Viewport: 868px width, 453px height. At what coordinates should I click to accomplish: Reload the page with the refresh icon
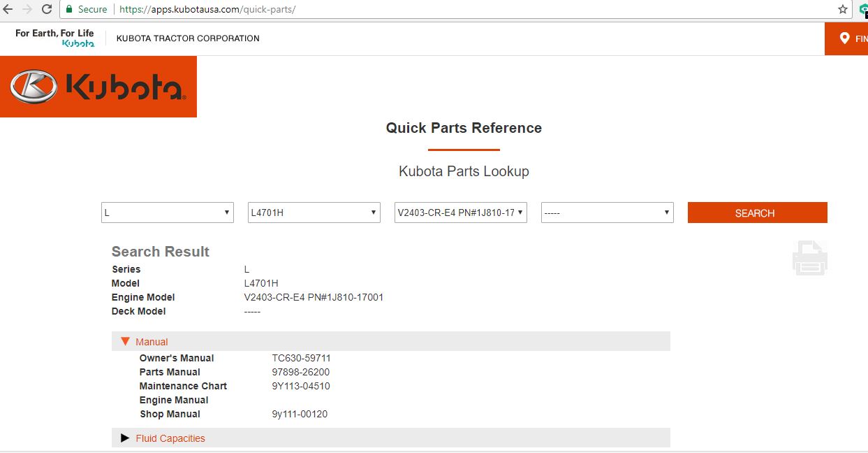(47, 9)
